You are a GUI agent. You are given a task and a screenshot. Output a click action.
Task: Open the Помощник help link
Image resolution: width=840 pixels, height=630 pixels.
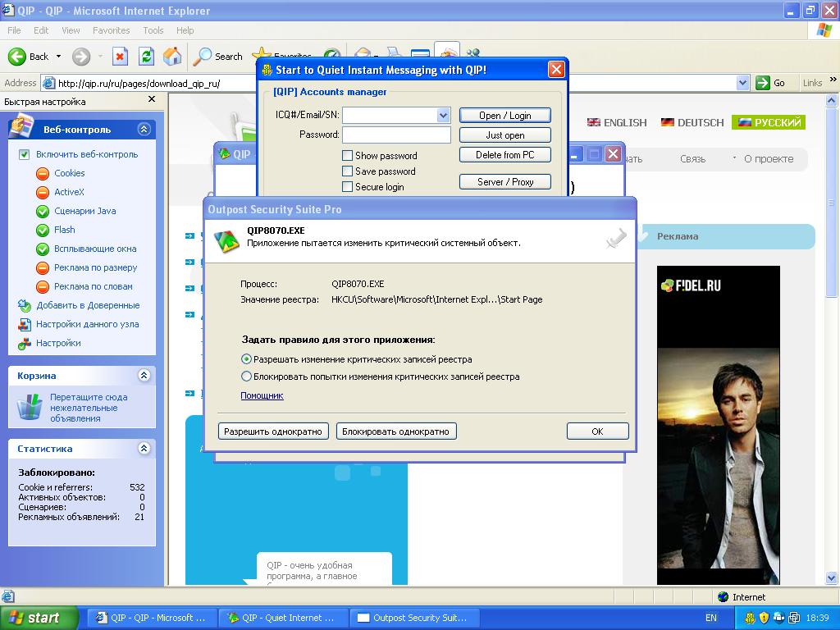click(x=262, y=395)
